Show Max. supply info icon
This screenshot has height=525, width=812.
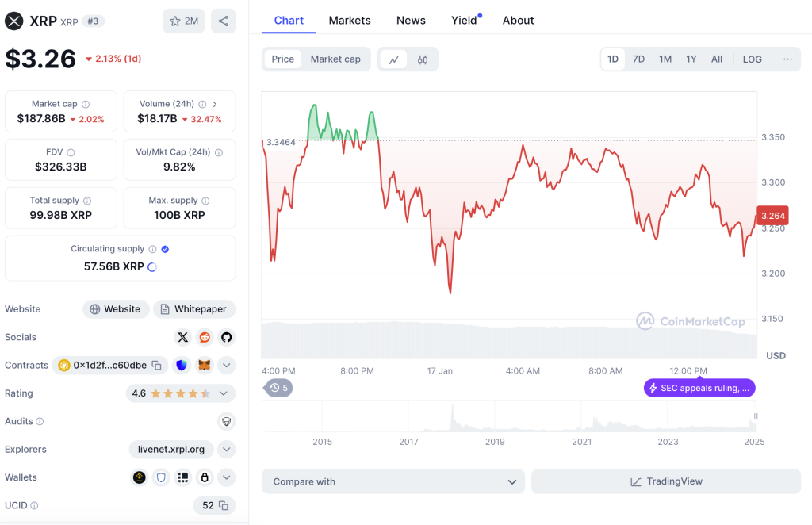[205, 201]
